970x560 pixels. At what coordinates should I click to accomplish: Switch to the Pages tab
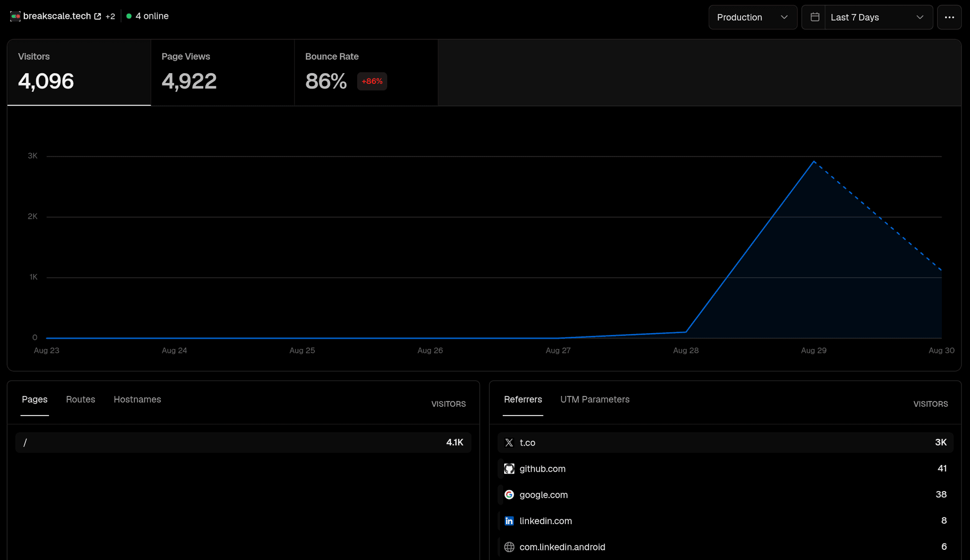[34, 400]
